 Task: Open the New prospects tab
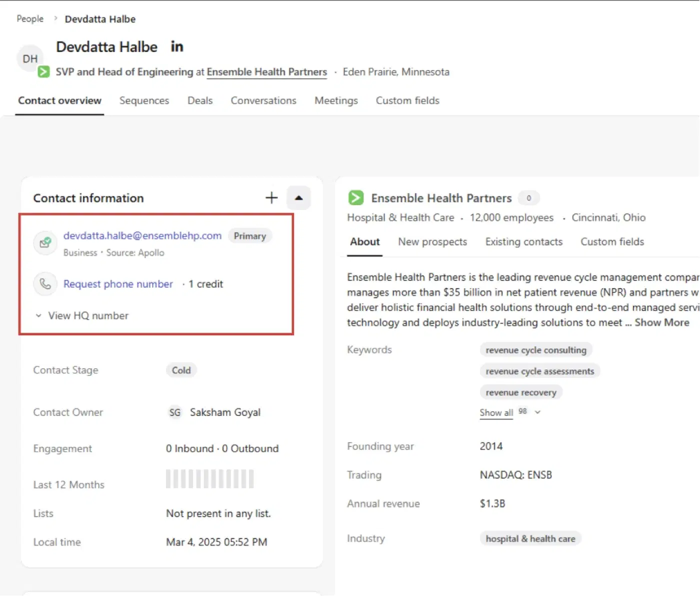(x=432, y=242)
